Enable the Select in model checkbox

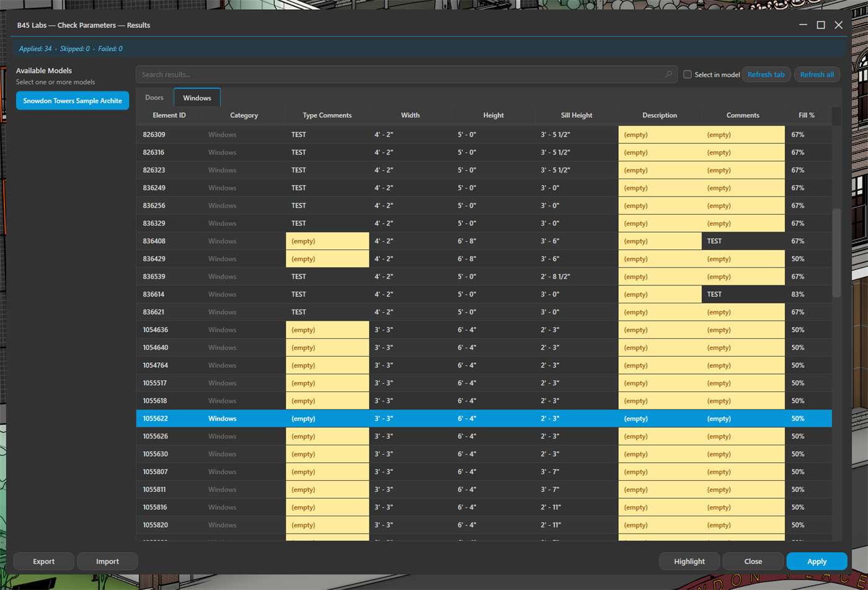click(687, 74)
